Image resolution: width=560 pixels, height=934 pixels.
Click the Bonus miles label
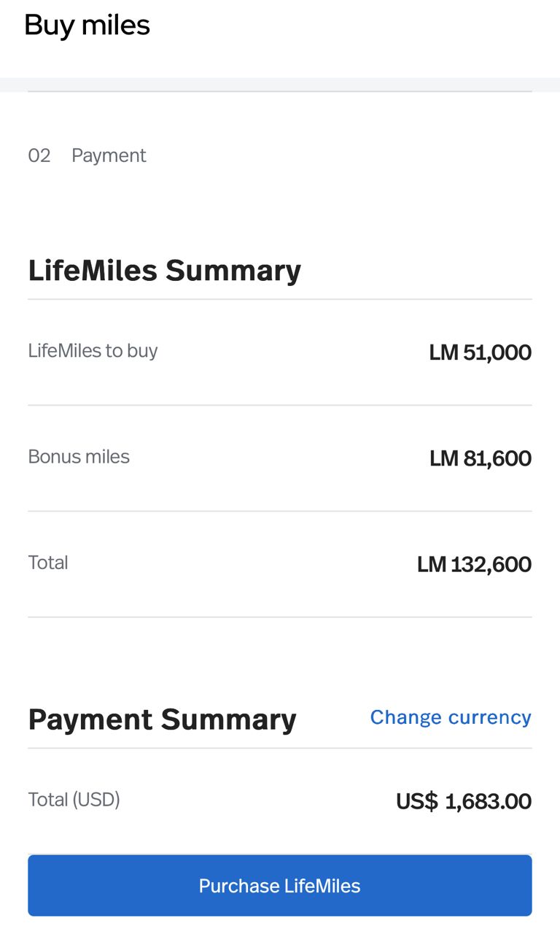(79, 457)
